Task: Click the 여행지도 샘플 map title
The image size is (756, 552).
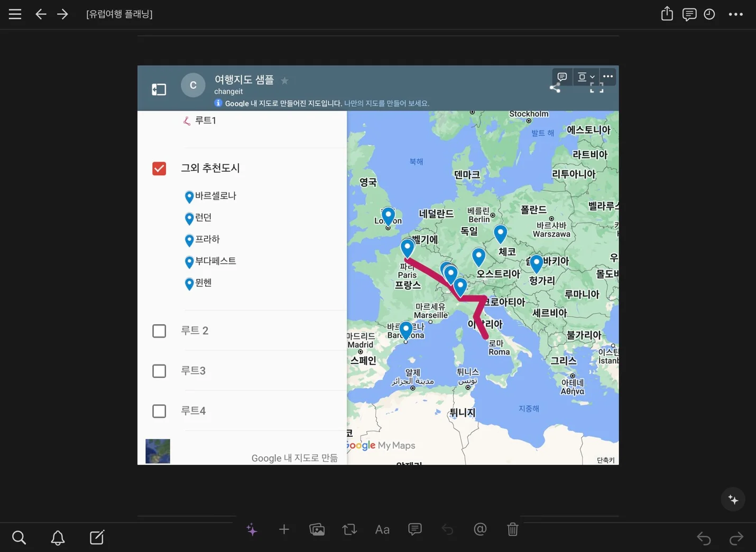Action: pyautogui.click(x=244, y=79)
